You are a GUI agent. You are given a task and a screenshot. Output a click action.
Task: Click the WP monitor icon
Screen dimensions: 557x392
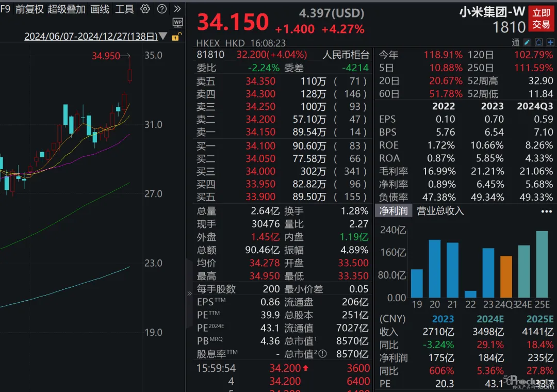coord(177,23)
